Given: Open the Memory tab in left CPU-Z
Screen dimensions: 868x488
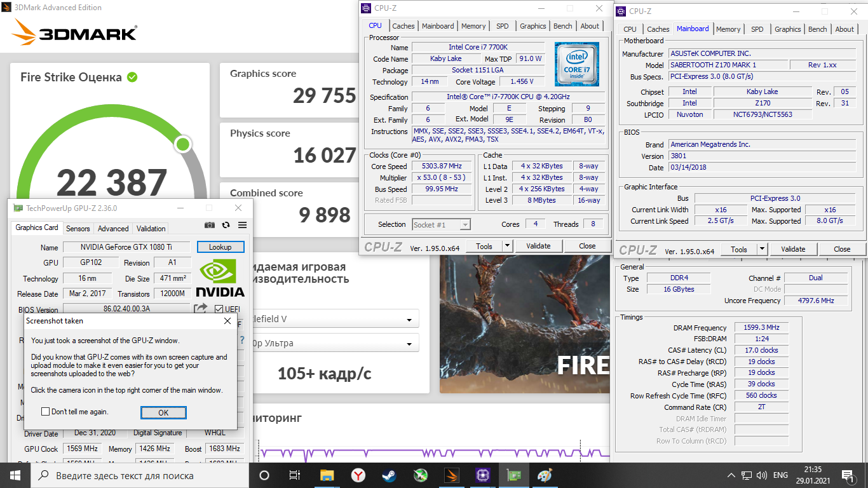Looking at the screenshot, I should click(x=473, y=26).
